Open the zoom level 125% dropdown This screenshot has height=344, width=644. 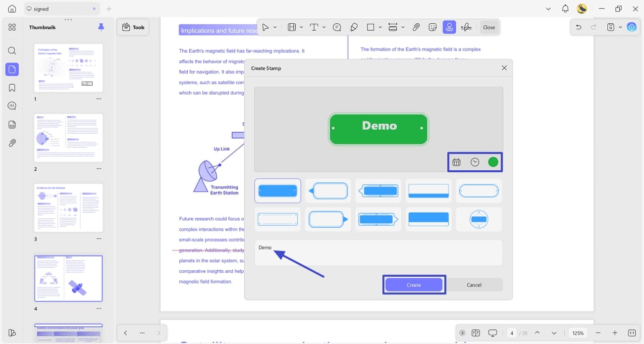pyautogui.click(x=578, y=333)
